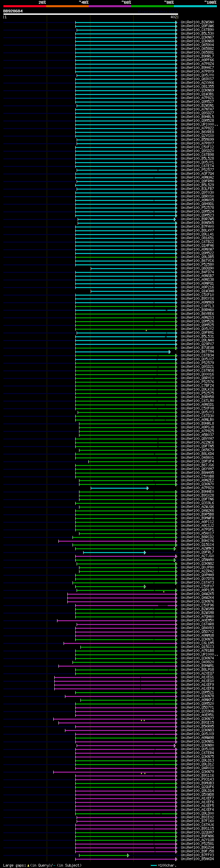Click the green ~80% identity legend segment

click(x=152, y=6)
